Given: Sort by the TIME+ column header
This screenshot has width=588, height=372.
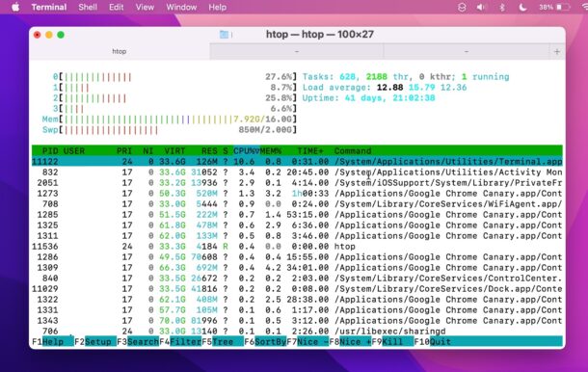Looking at the screenshot, I should [310, 150].
